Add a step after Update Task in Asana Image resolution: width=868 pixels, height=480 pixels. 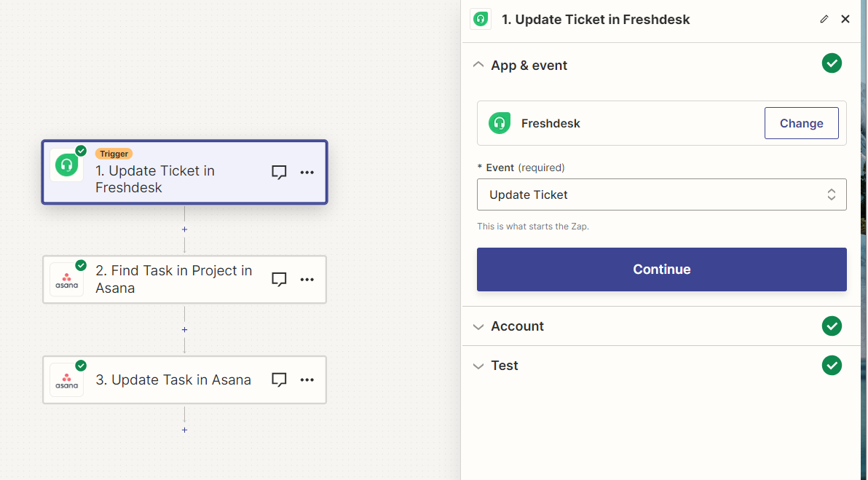pos(184,430)
